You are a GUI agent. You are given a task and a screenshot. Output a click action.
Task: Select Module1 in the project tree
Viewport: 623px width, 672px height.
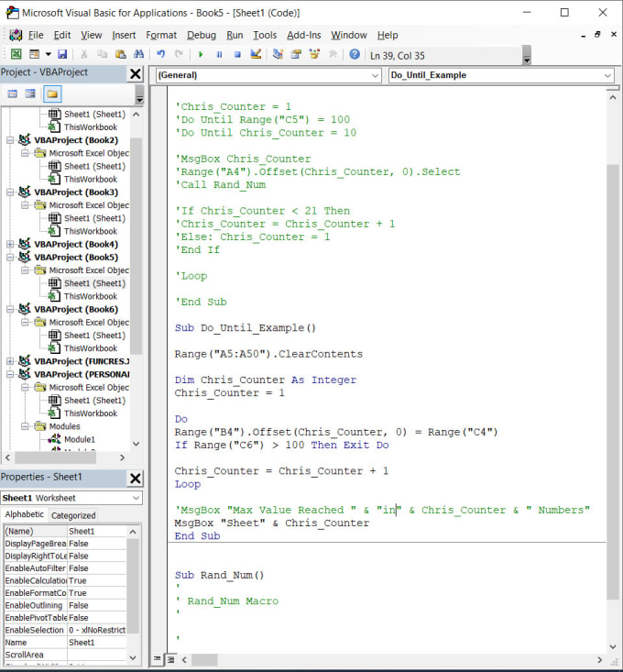[79, 439]
